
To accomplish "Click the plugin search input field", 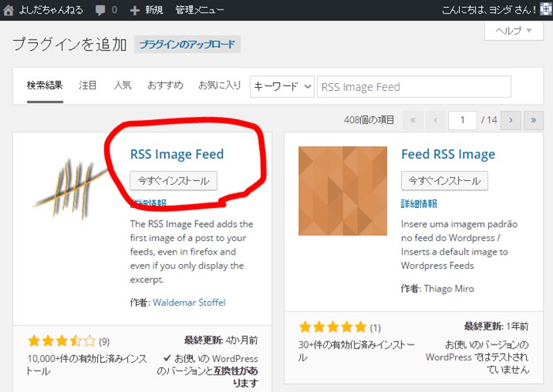I will (x=414, y=86).
